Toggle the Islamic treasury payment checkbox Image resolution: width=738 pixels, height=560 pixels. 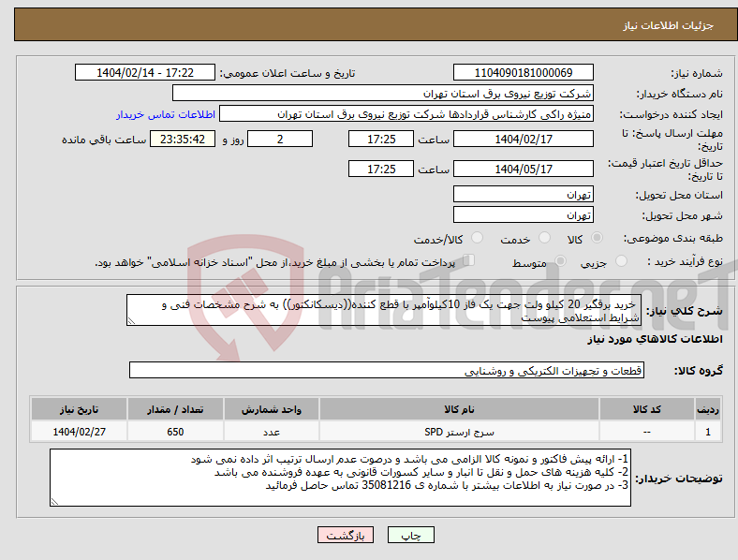[469, 260]
